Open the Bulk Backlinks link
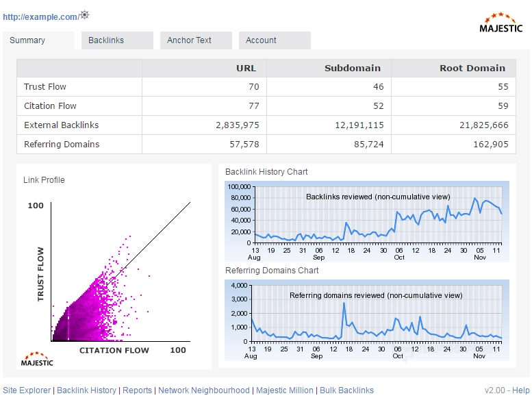 tap(346, 390)
